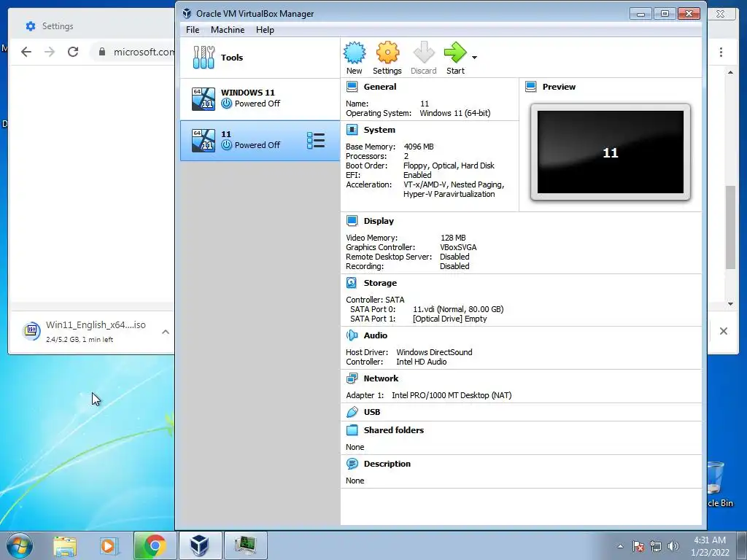Select the Tools entry icon

click(204, 58)
